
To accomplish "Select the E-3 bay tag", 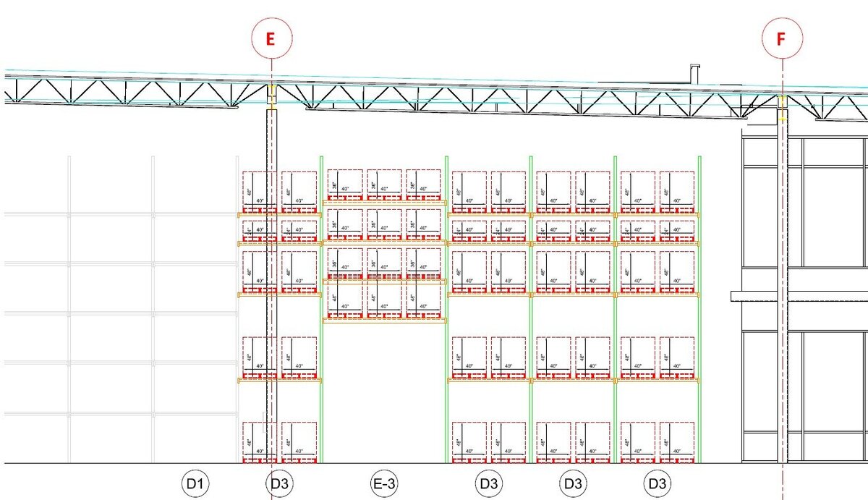I will coord(383,483).
